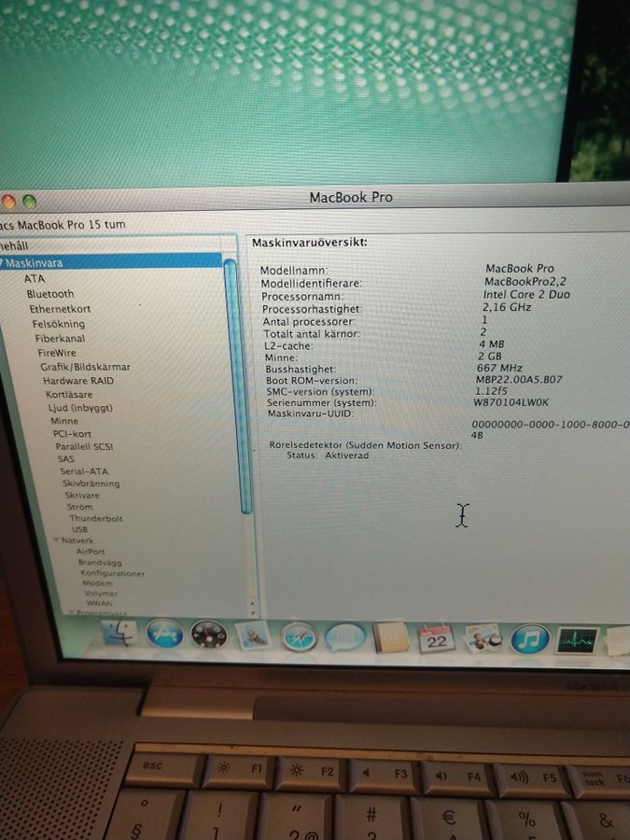
Task: Click the Maskinvaruöversikt heading
Action: pyautogui.click(x=310, y=242)
